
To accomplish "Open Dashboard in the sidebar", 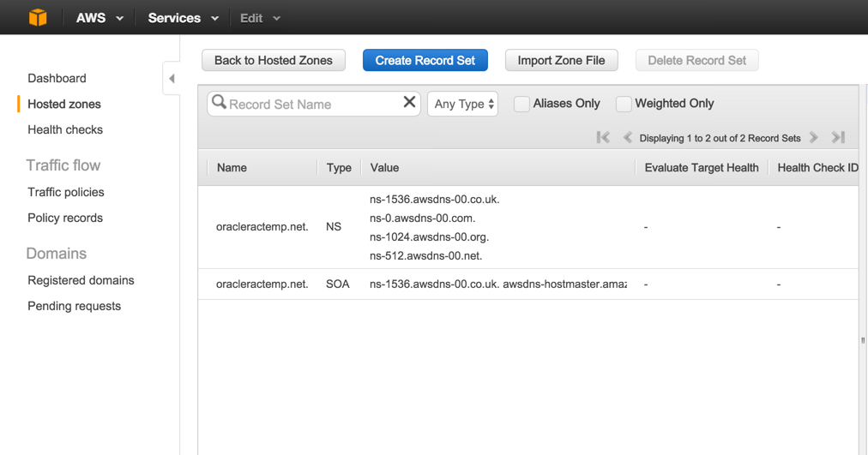I will pyautogui.click(x=57, y=79).
